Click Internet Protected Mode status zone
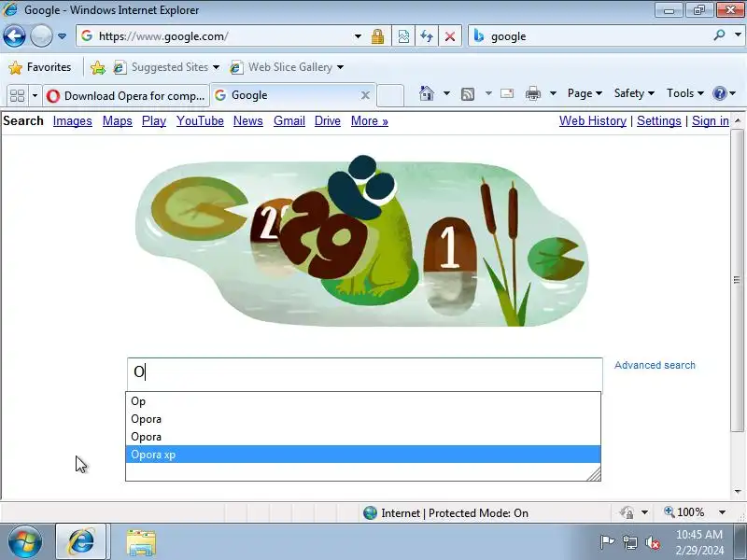This screenshot has height=560, width=747. point(446,512)
